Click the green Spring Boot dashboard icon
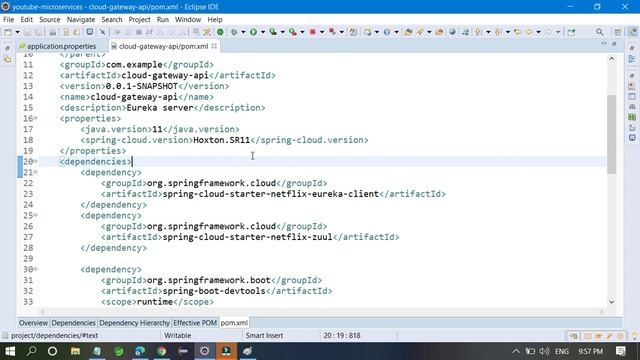The image size is (640, 360). pos(220,32)
